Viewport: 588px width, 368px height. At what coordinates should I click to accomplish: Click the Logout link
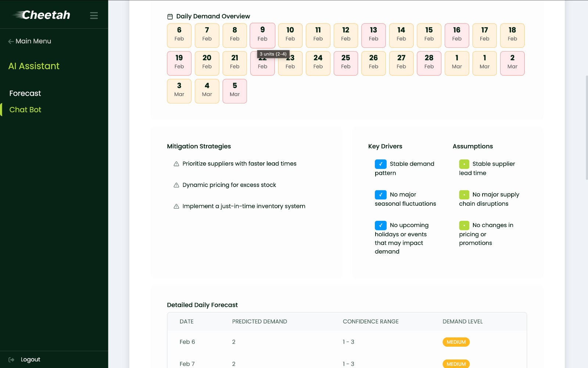click(31, 360)
